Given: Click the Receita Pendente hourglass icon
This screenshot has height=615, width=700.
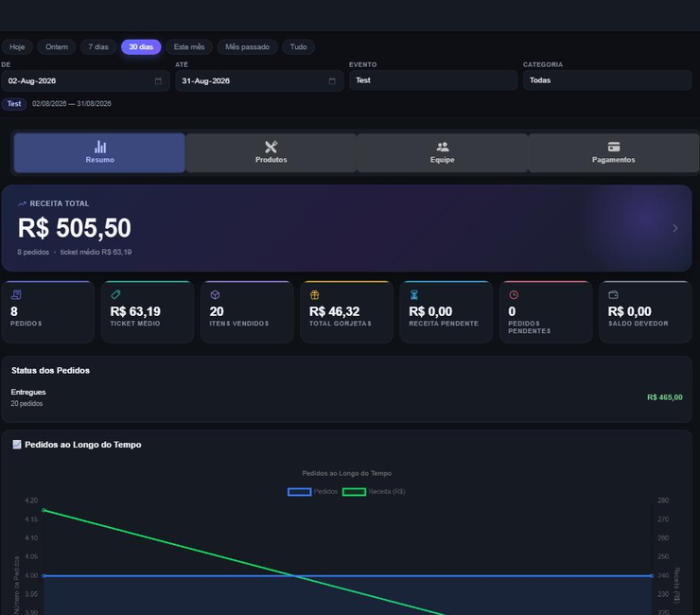Looking at the screenshot, I should 414,295.
